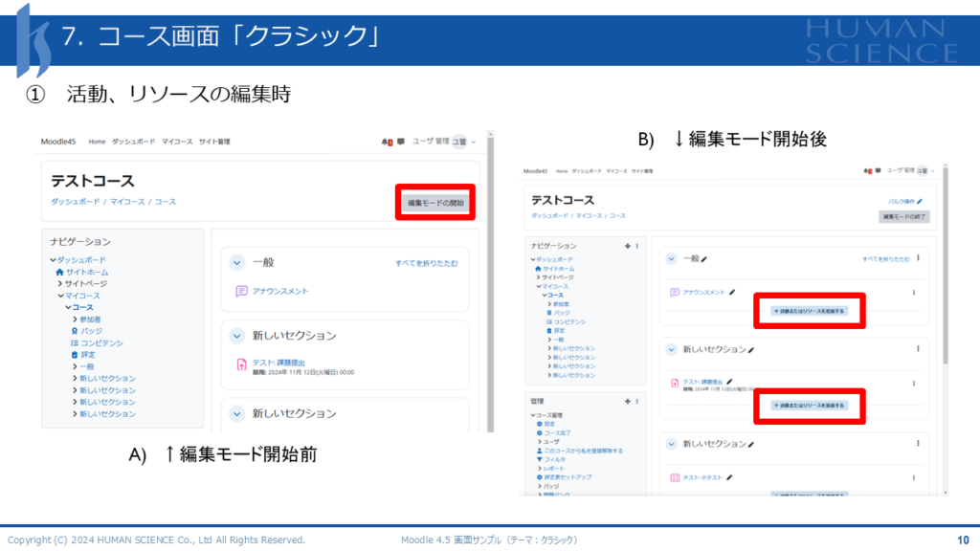Image resolution: width=980 pixels, height=551 pixels.
Task: Open Home in screenshot B top menu
Action: (x=562, y=170)
